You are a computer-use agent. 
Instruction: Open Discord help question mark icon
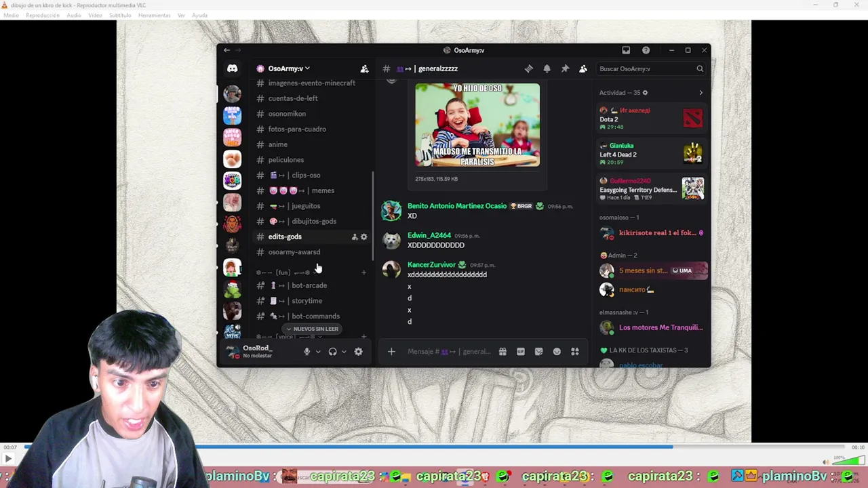tap(646, 50)
